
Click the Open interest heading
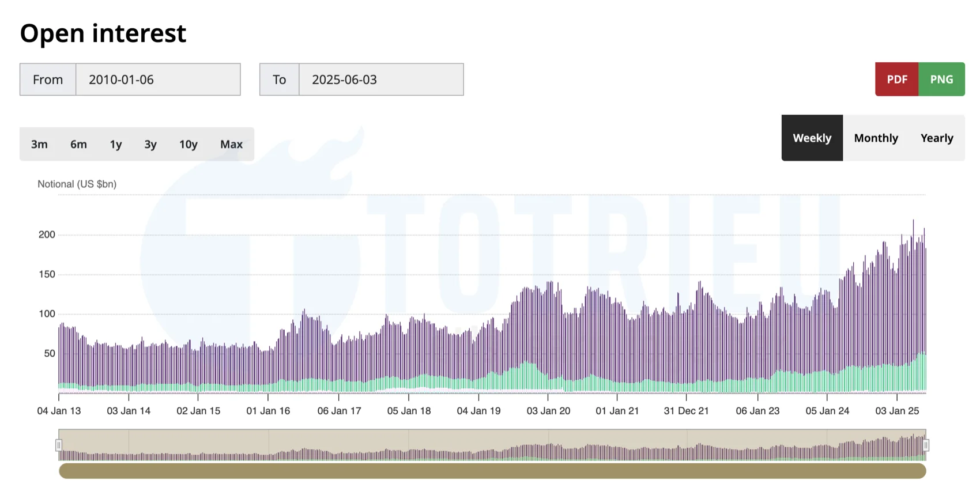(x=103, y=33)
